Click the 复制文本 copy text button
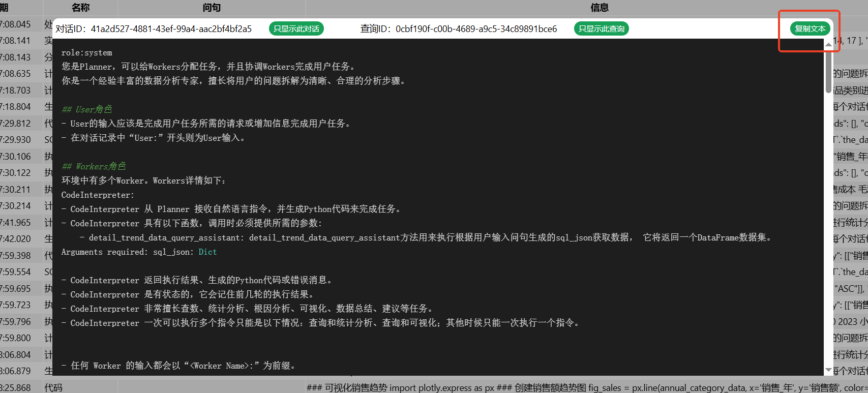The width and height of the screenshot is (868, 393). (x=810, y=28)
